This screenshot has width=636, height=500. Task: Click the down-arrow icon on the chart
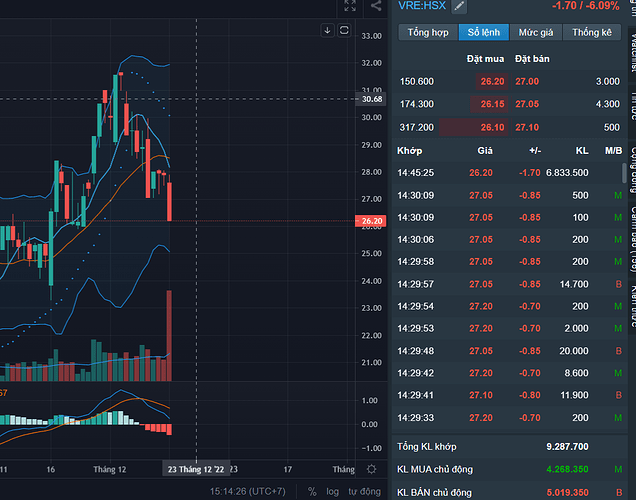[x=327, y=31]
